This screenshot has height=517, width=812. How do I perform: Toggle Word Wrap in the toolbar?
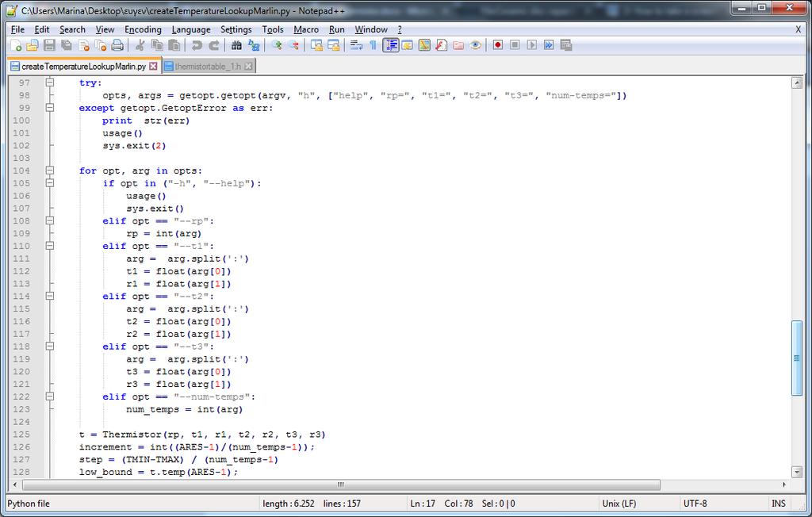point(356,45)
